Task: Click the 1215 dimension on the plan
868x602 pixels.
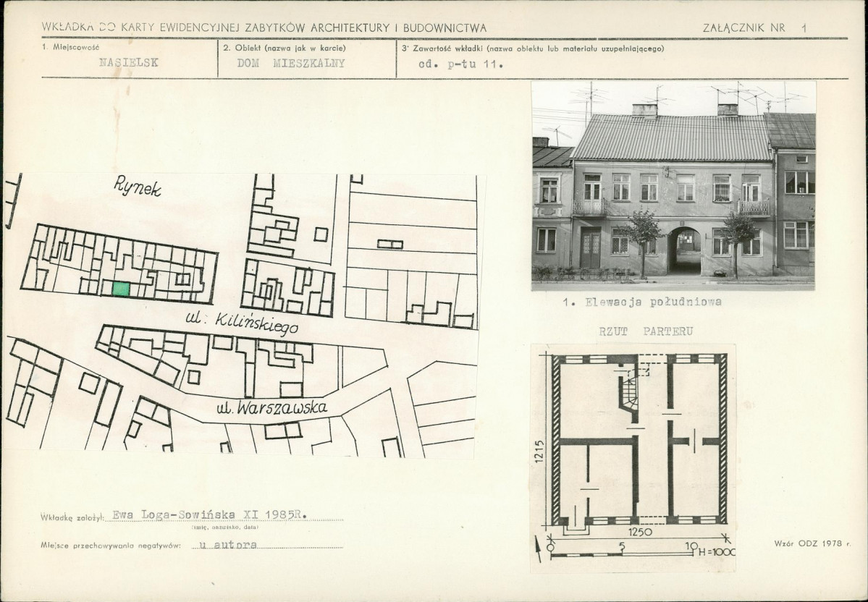Action: point(540,451)
